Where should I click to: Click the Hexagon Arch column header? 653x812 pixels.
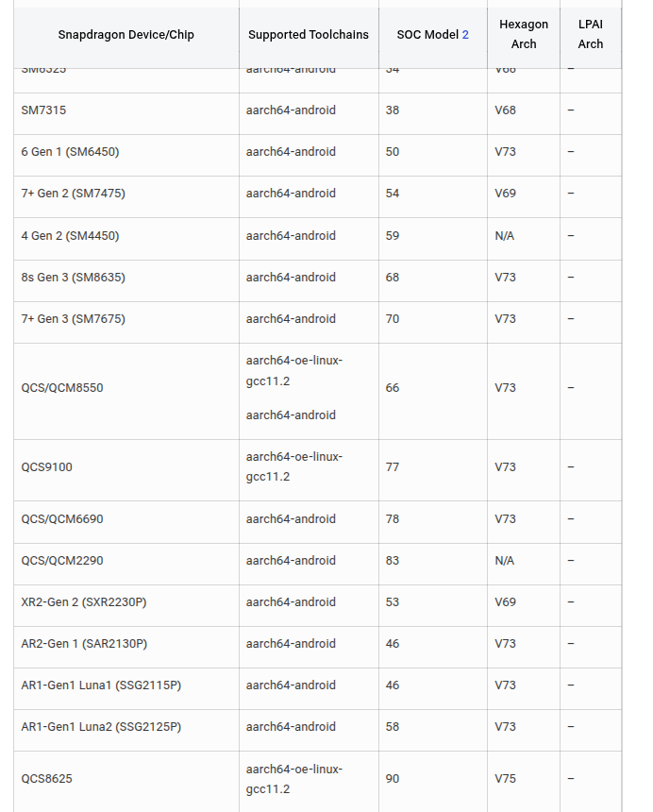tap(524, 34)
